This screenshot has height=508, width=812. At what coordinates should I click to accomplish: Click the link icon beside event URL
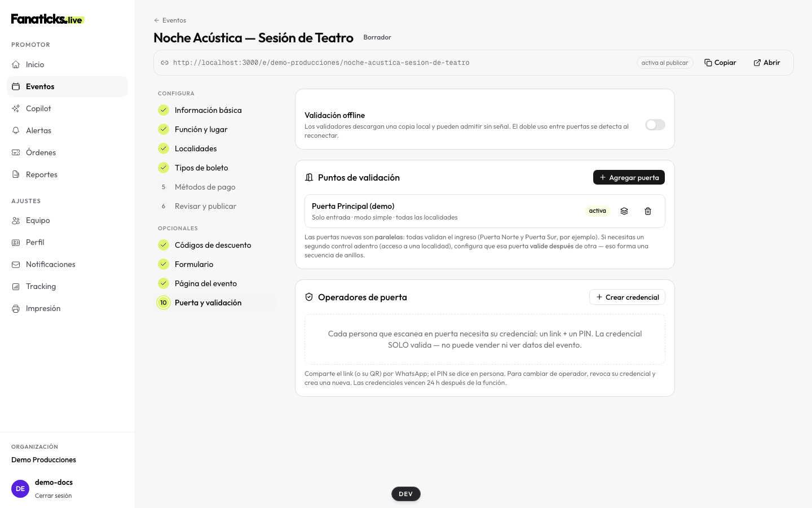click(x=165, y=63)
